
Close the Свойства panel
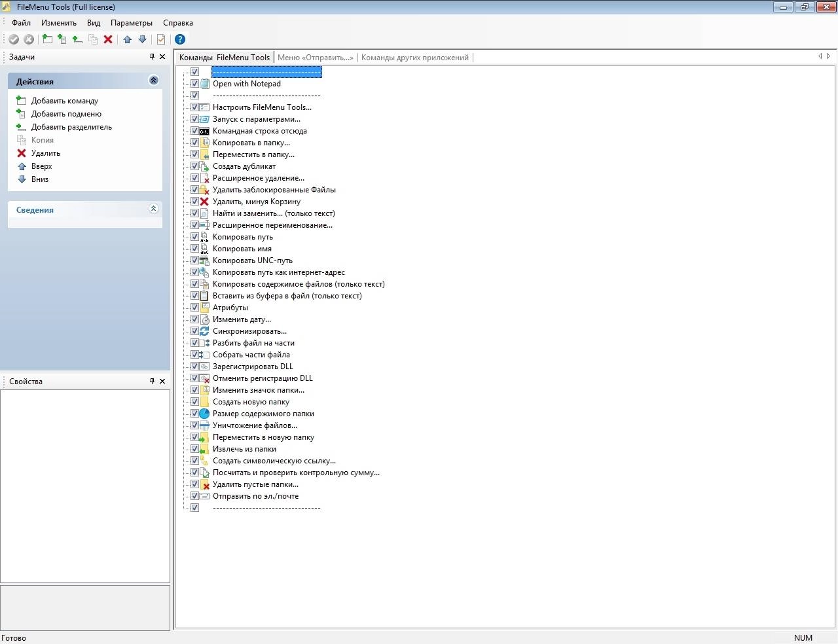pos(162,381)
